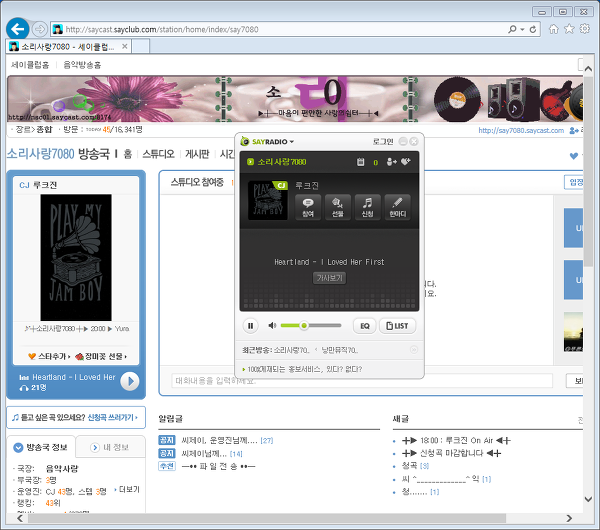Click the station banner image
The image size is (600, 530).
(295, 99)
